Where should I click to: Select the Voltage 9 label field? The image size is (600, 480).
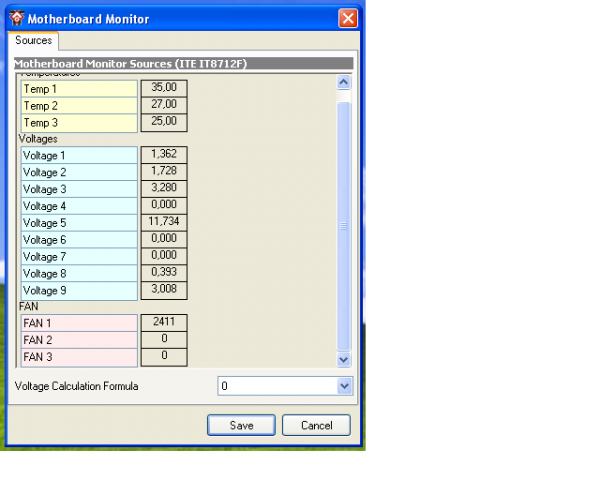[x=78, y=290]
